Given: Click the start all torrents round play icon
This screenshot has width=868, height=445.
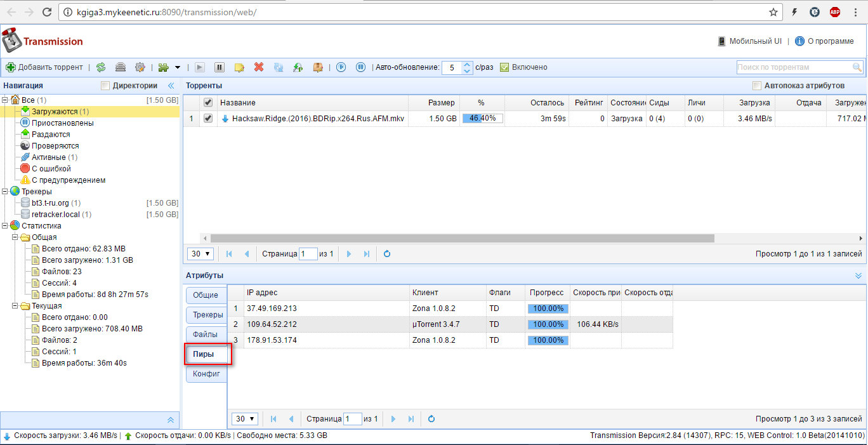Looking at the screenshot, I should [341, 67].
